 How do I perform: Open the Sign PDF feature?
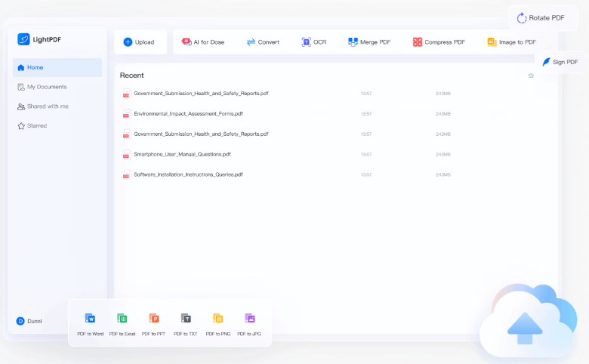[x=560, y=62]
